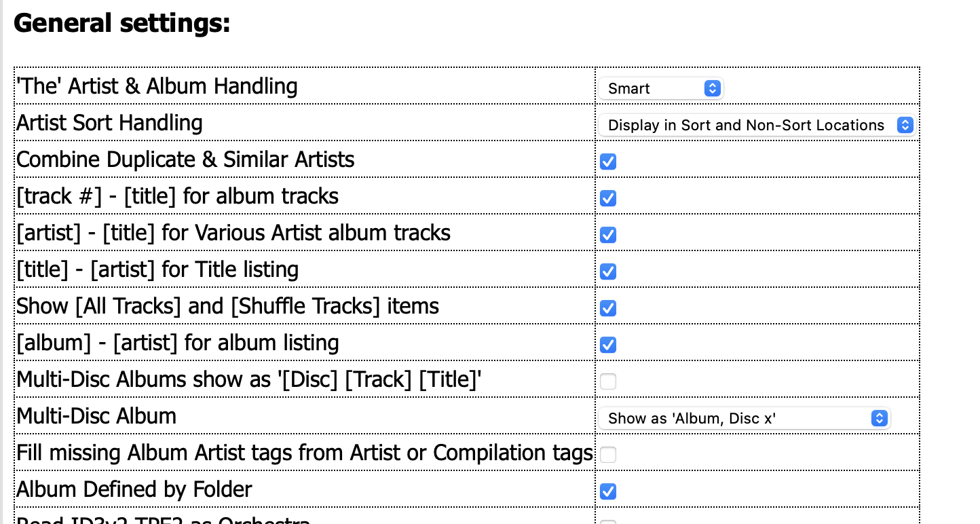Check the Fill missing Album Artist tags box
Image resolution: width=980 pixels, height=524 pixels.
pos(608,455)
